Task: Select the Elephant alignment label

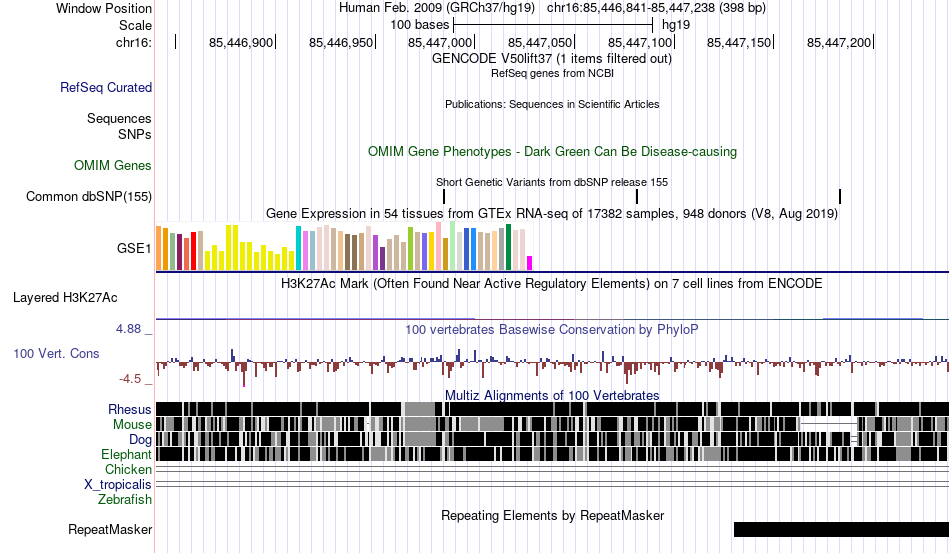Action: tap(126, 455)
